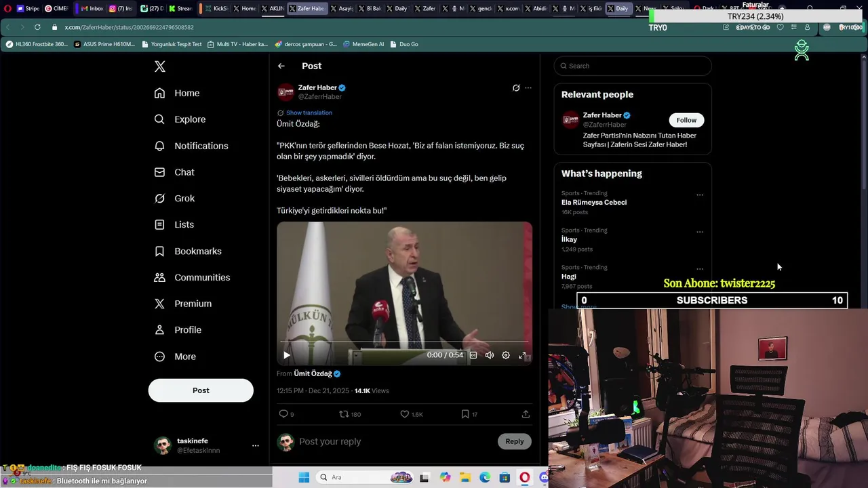Mute the video with the speaker icon
Screen dimensions: 868x488
click(490, 355)
